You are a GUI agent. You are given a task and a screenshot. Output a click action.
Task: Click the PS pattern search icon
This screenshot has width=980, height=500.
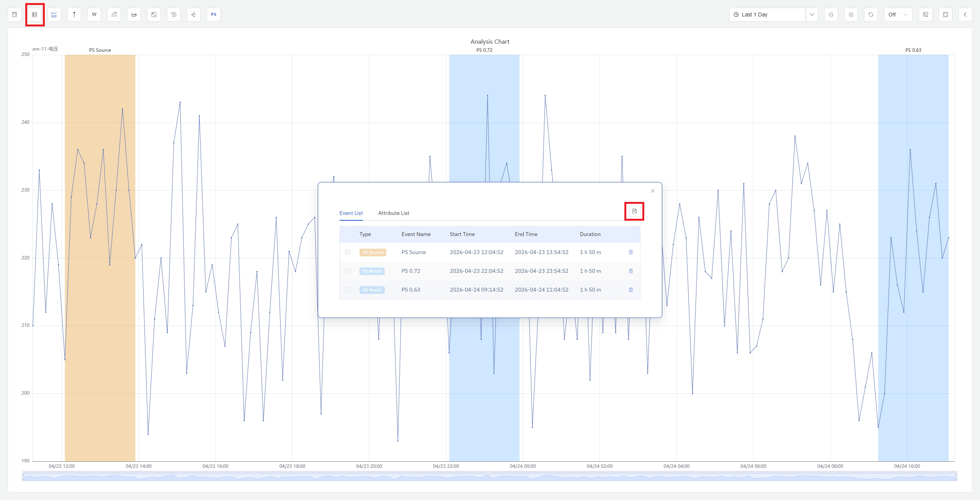[214, 15]
